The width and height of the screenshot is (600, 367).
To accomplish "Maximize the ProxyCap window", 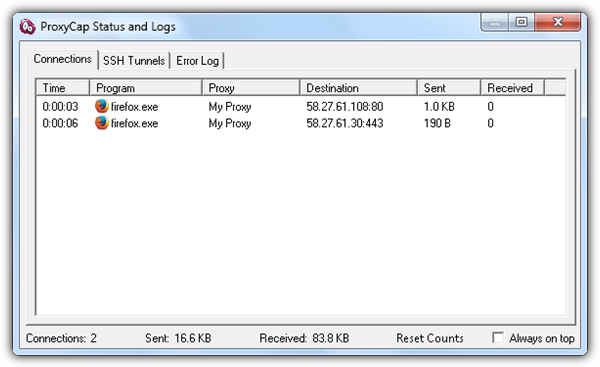I will (521, 22).
